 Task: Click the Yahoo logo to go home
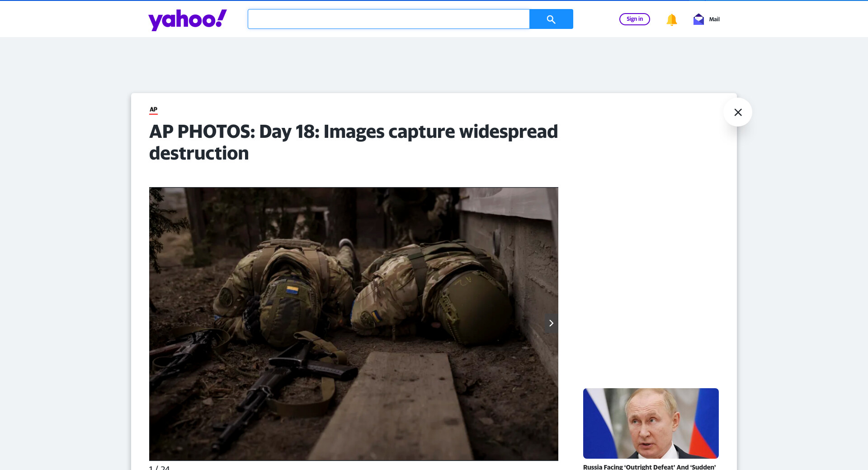point(187,19)
